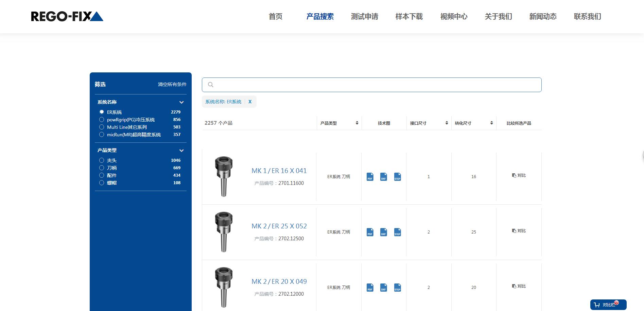Download DXF file for MK 1 / ER 16 X 041

(383, 177)
